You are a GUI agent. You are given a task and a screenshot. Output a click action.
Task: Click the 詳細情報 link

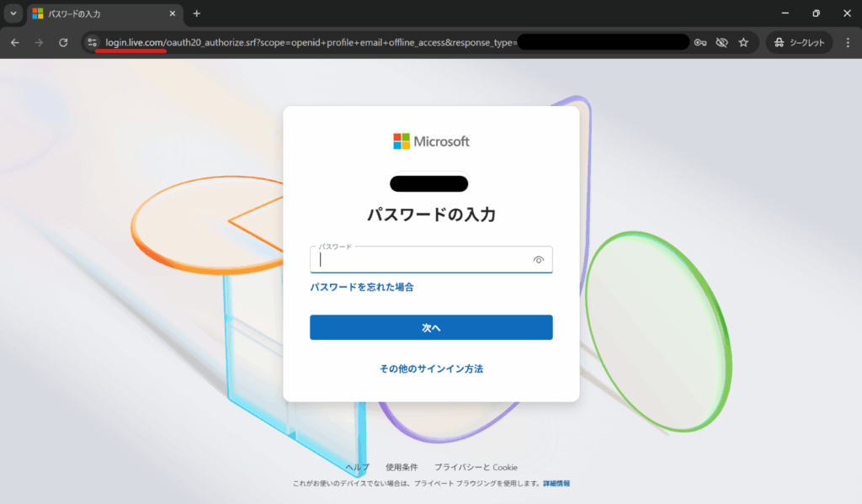[556, 484]
